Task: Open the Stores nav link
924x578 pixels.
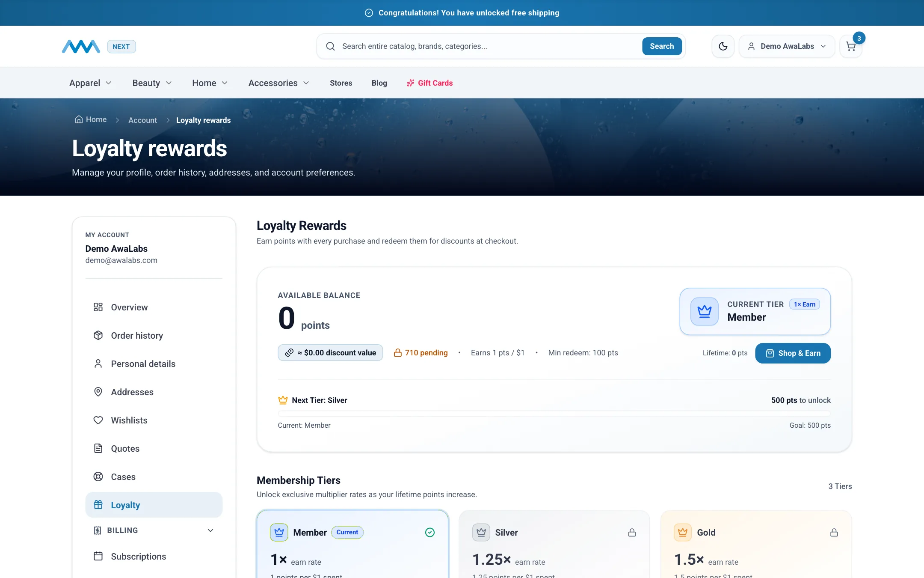Action: click(341, 83)
